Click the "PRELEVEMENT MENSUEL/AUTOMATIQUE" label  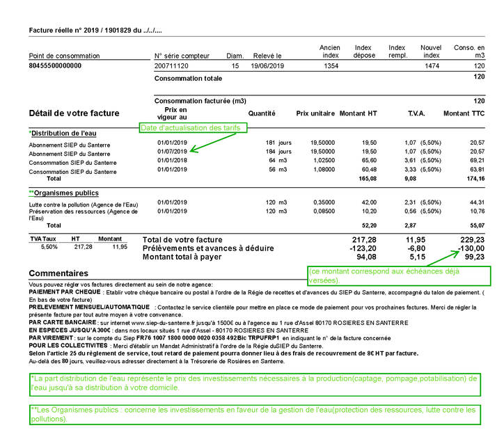[89, 307]
